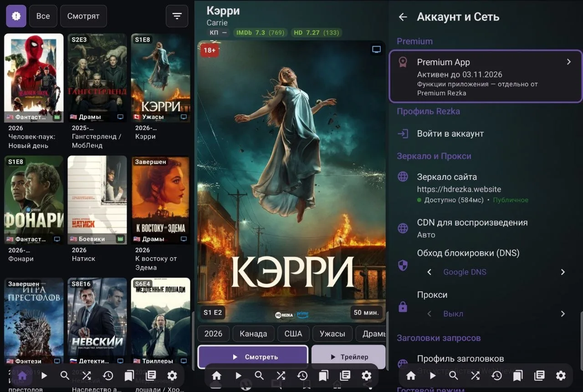Select the Ужасы genre chip
The width and height of the screenshot is (583, 392).
[x=332, y=334]
